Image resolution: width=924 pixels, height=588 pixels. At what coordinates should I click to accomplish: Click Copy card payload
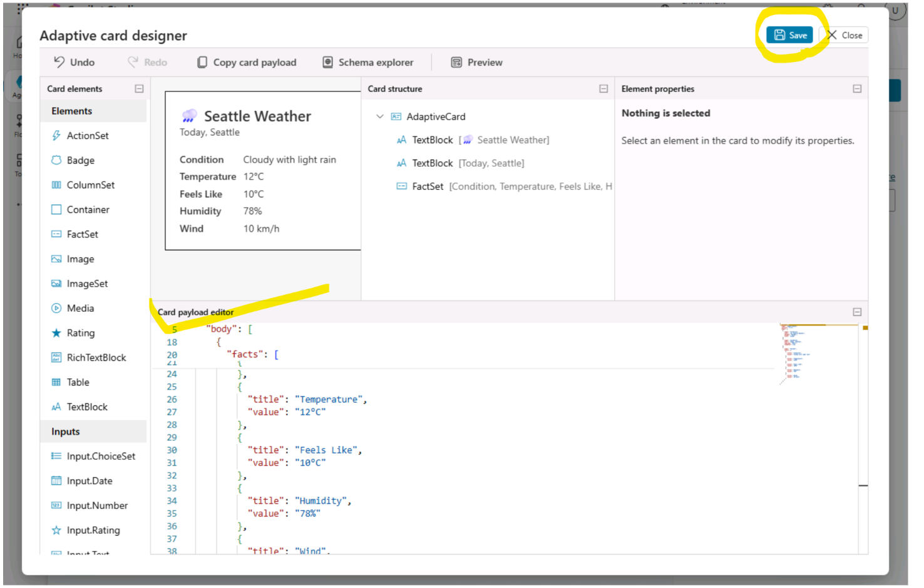coord(247,62)
